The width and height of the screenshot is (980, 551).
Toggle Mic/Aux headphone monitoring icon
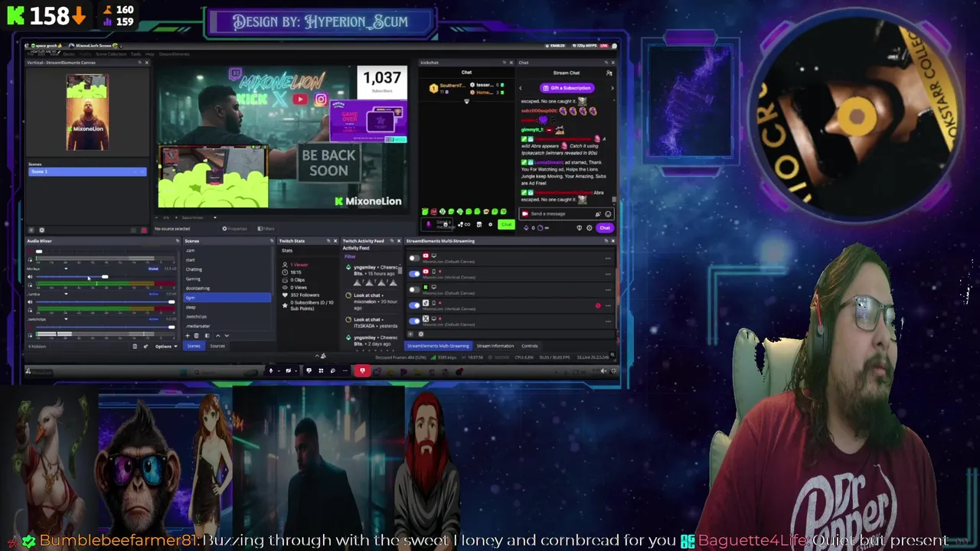(30, 285)
